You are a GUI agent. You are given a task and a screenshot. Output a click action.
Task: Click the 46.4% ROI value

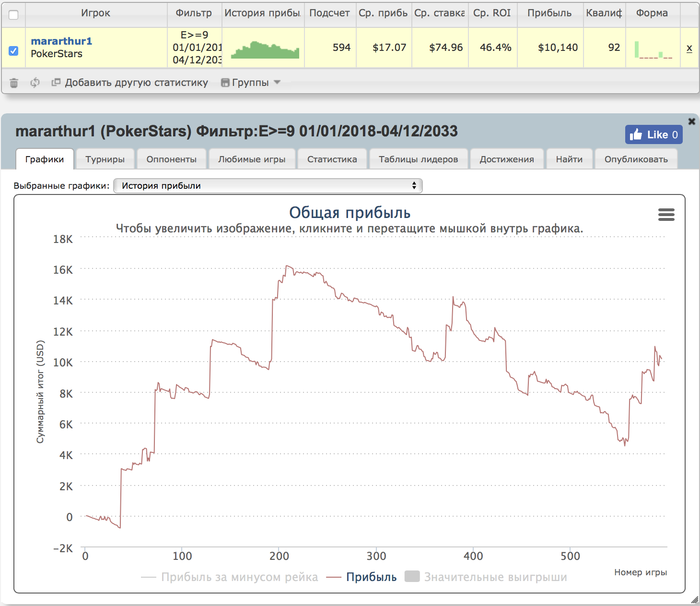point(496,47)
